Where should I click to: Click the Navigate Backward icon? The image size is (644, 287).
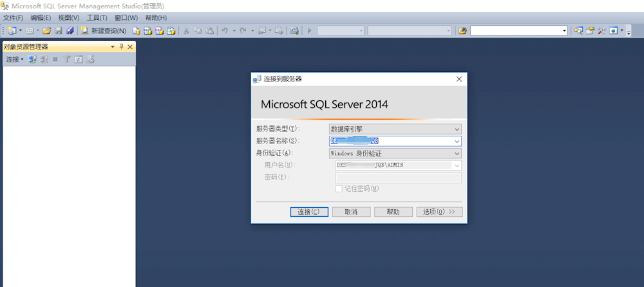pos(262,30)
